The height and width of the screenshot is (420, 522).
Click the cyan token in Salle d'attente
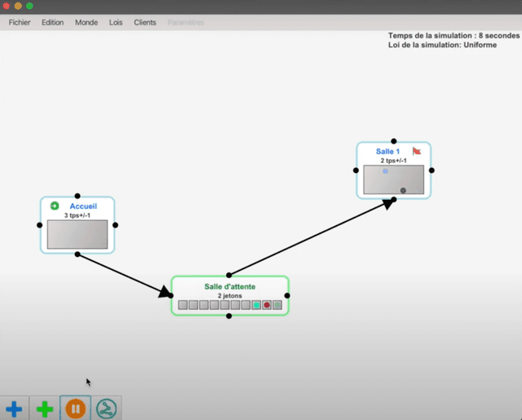(256, 305)
